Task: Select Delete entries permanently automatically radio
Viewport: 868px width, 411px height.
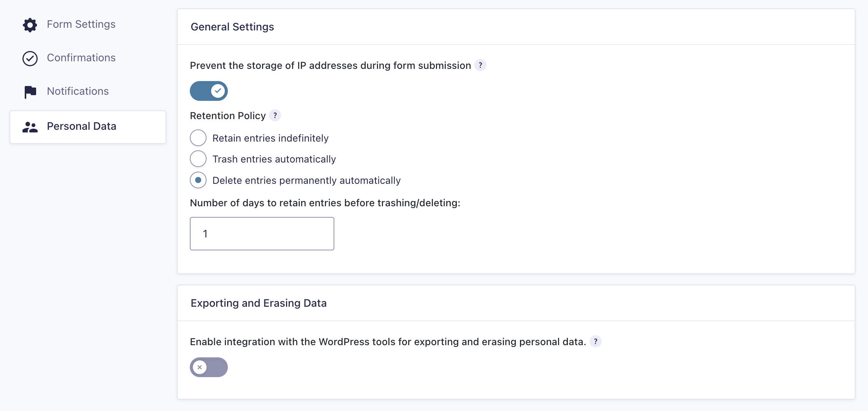Action: click(x=198, y=180)
